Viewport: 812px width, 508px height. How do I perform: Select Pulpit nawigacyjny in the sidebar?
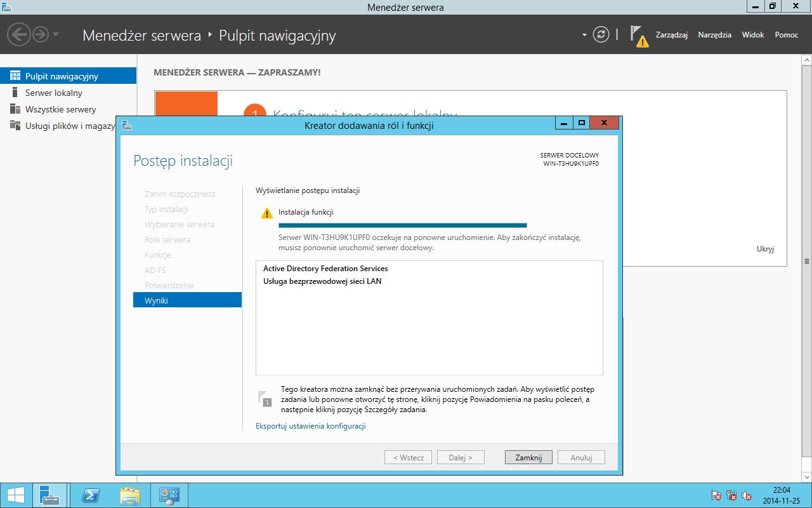click(68, 76)
